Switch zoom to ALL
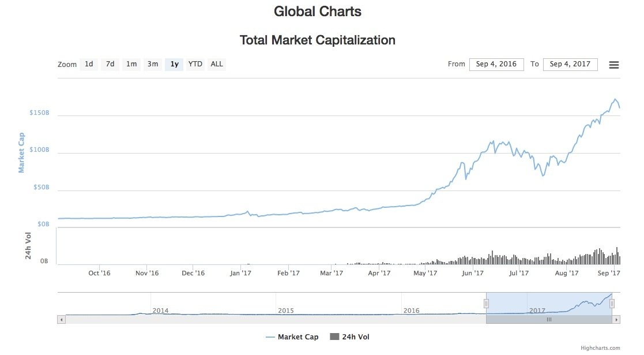 coord(216,64)
